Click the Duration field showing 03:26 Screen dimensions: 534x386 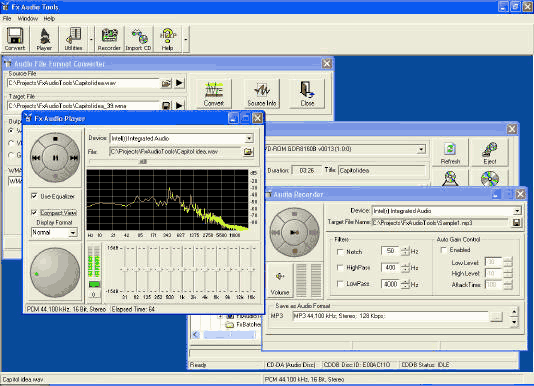(x=307, y=170)
